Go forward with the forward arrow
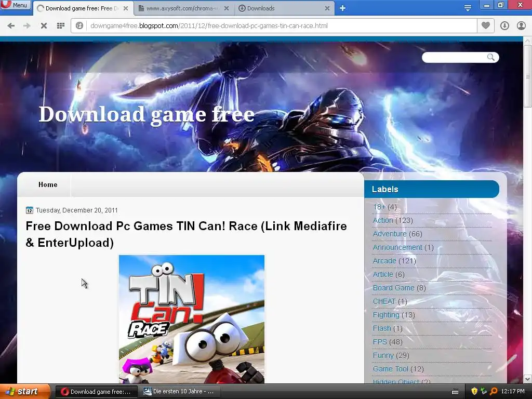This screenshot has height=399, width=532. coord(27,26)
